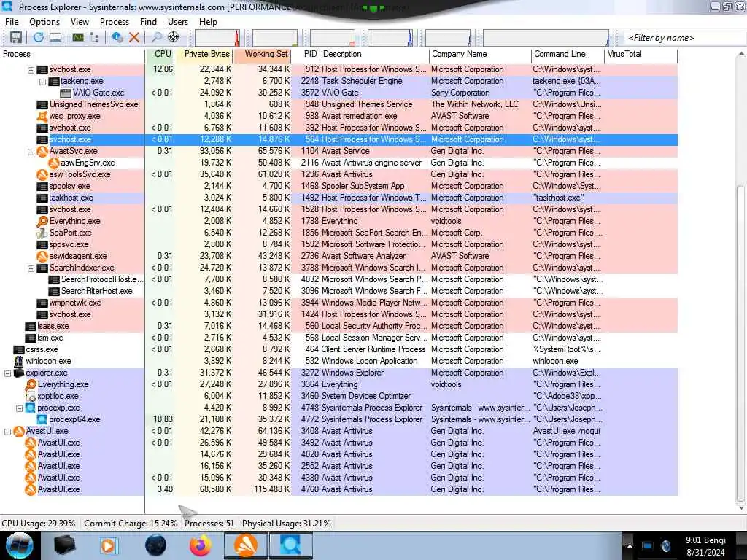747x560 pixels.
Task: Open Windows Media Player from the taskbar
Action: coord(109,545)
